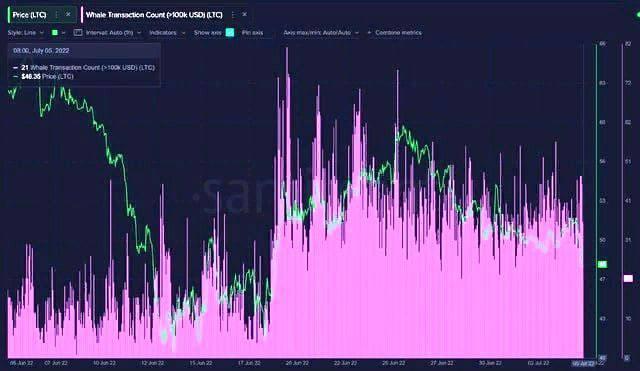
Task: Click the candle interval icon
Action: 78,33
